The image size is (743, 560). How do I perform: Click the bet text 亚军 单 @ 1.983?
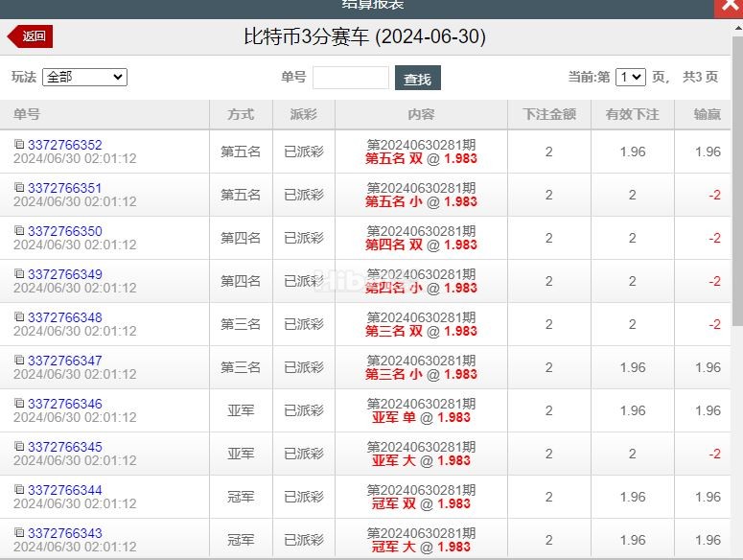[x=421, y=417]
